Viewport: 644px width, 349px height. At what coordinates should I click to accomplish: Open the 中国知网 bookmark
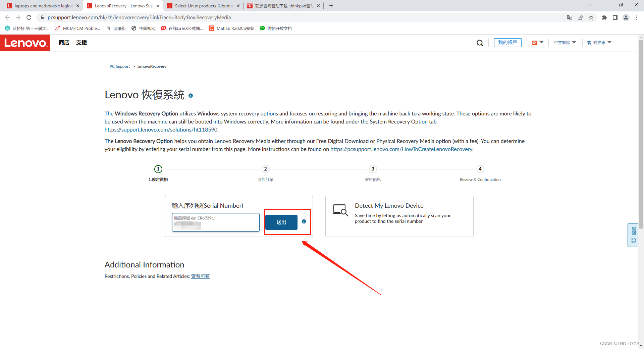pos(143,29)
